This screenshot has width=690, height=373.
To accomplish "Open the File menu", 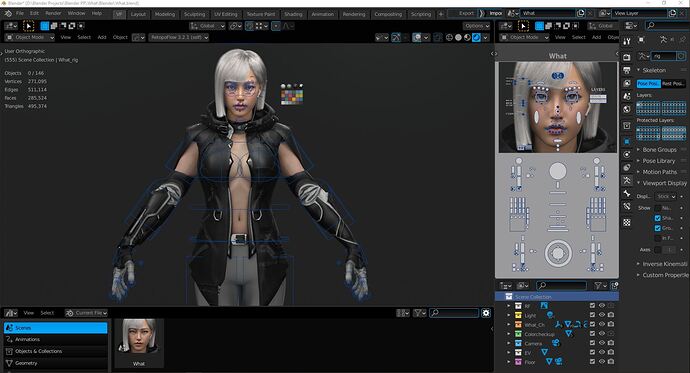I will click(x=20, y=13).
